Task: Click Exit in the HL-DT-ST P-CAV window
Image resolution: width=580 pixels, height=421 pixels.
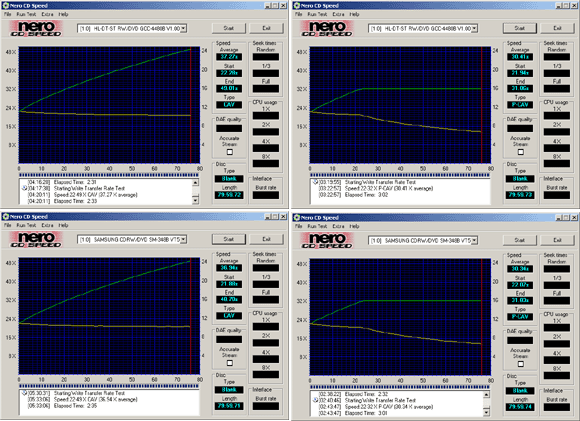Action: (x=557, y=28)
